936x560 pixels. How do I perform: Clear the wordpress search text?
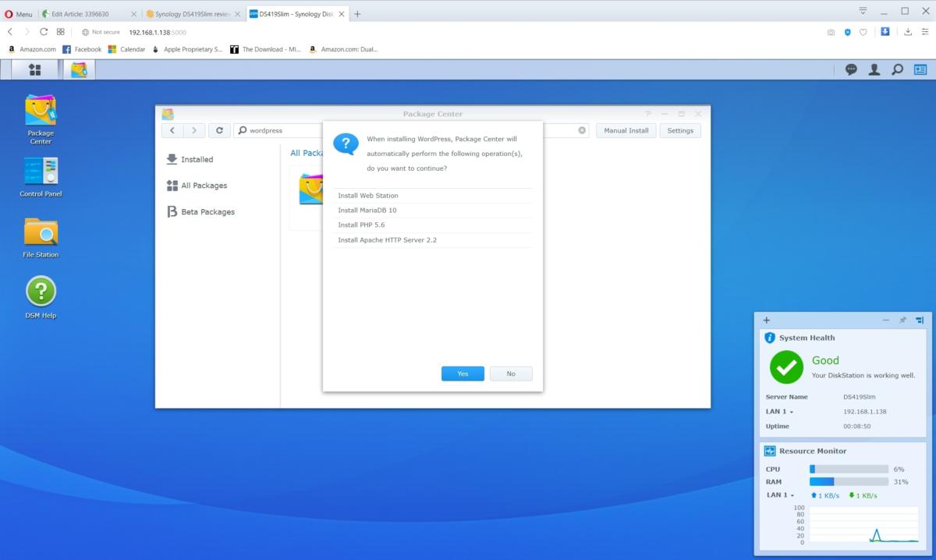pyautogui.click(x=582, y=130)
